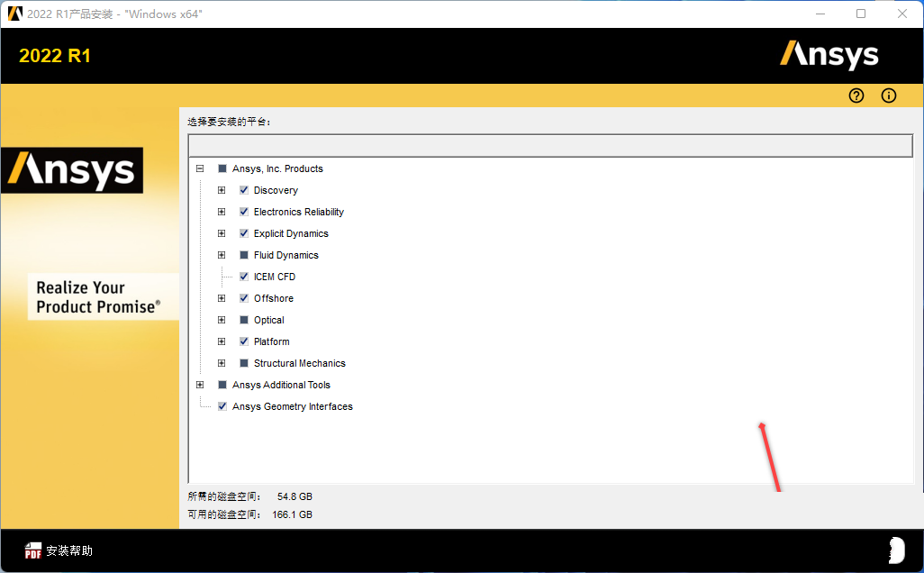The width and height of the screenshot is (924, 573).
Task: Uncheck the Ansys Geometry Interfaces checkbox
Action: 222,406
